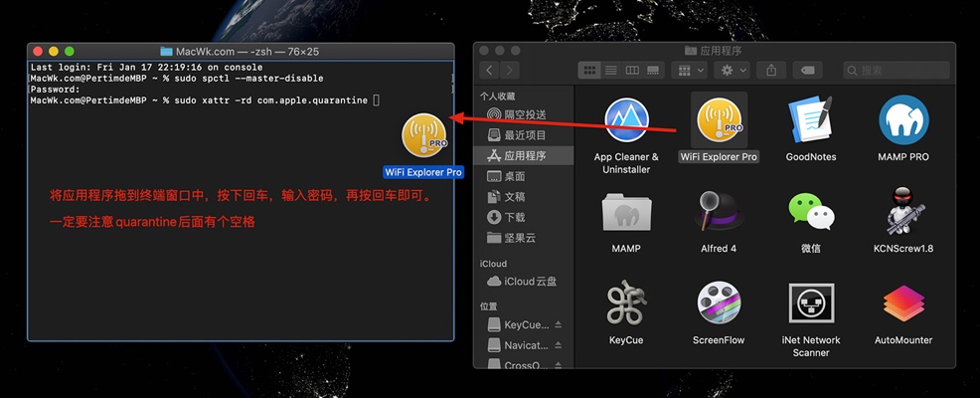The height and width of the screenshot is (398, 980).
Task: Select 桌面 in Finder sidebar
Action: pyautogui.click(x=525, y=176)
